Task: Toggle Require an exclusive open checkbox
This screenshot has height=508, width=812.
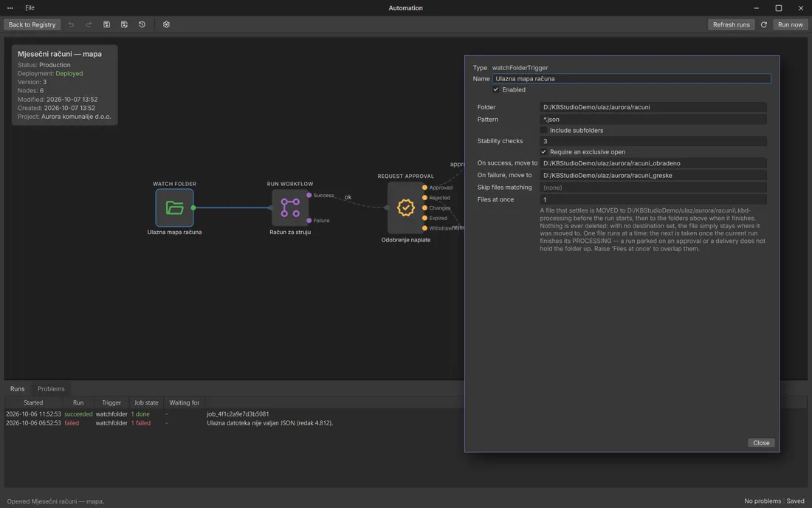Action: 543,151
